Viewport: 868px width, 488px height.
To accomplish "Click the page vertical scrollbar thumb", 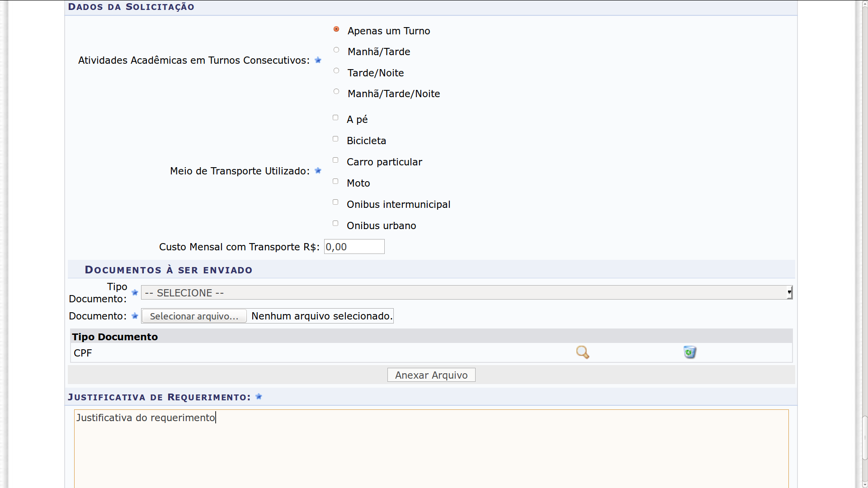I will [864, 437].
